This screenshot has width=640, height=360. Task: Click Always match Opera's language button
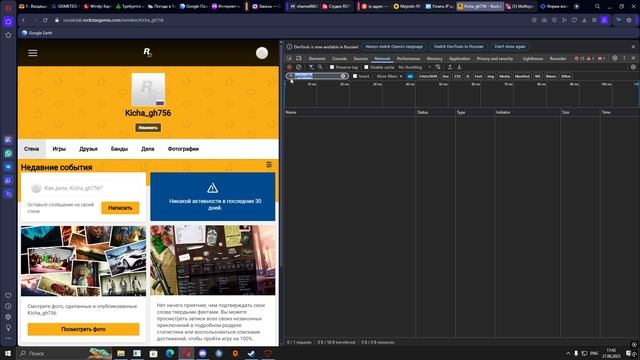[x=394, y=47]
